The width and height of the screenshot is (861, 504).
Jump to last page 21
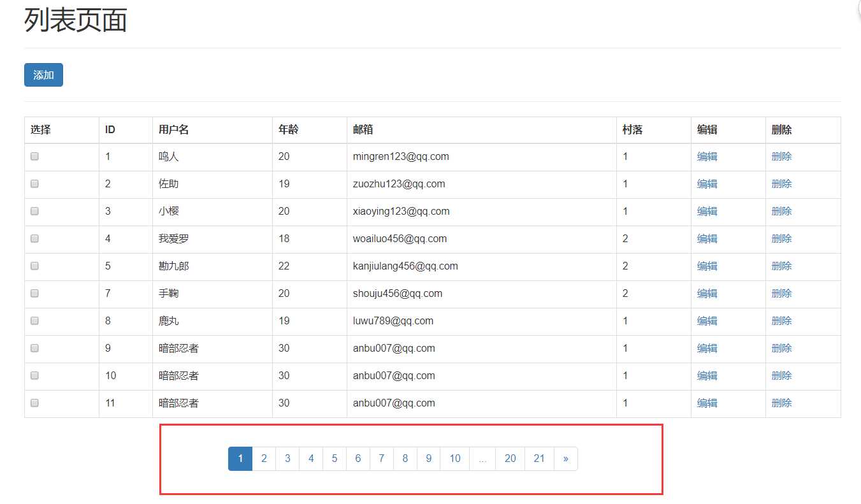point(540,459)
